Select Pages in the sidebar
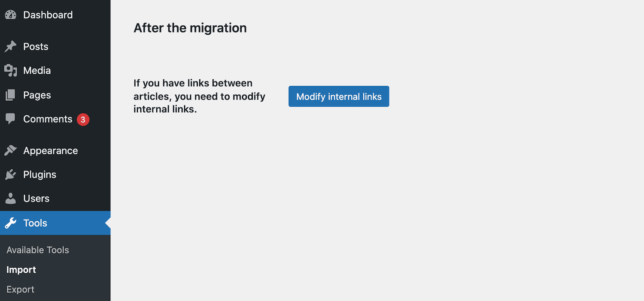 pos(37,95)
